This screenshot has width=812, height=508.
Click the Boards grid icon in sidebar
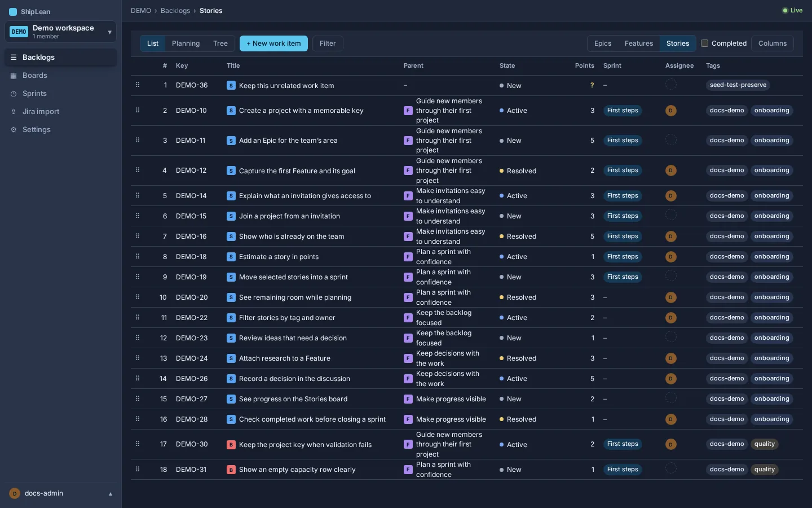pos(14,76)
